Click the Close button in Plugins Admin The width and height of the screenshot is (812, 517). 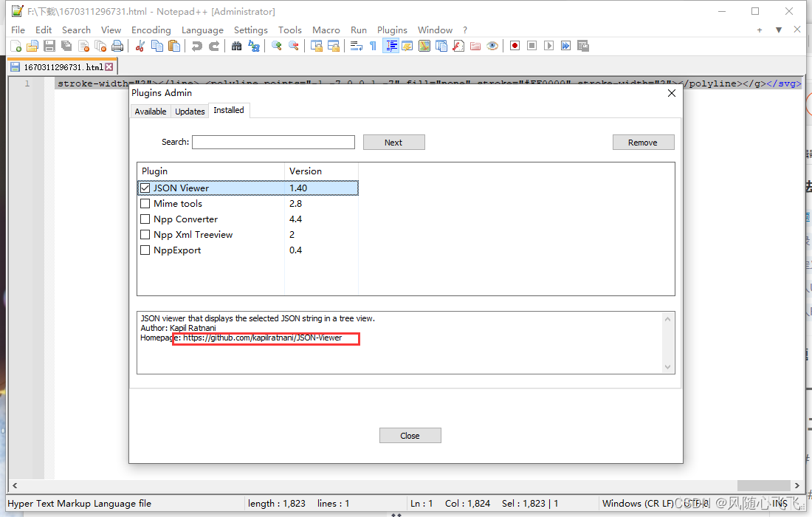pyautogui.click(x=410, y=436)
